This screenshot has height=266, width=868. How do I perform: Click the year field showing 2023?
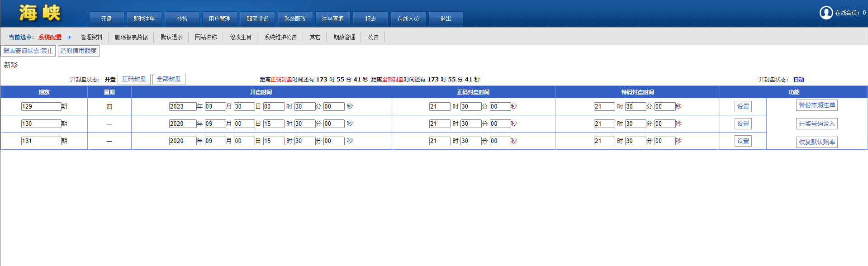coord(183,106)
